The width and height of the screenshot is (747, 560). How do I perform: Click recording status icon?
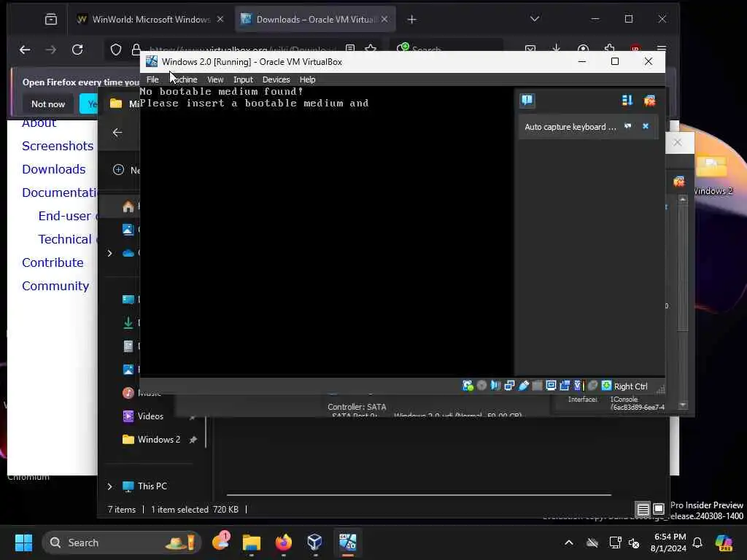565,386
